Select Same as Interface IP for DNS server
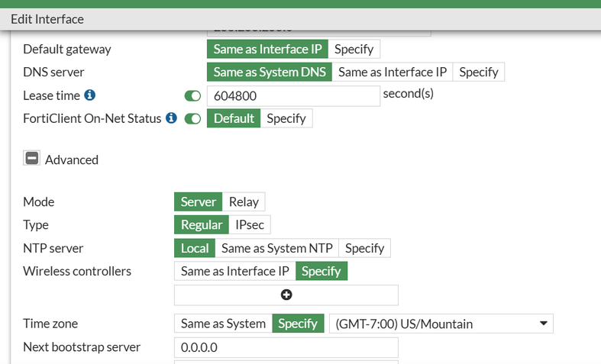 (392, 72)
